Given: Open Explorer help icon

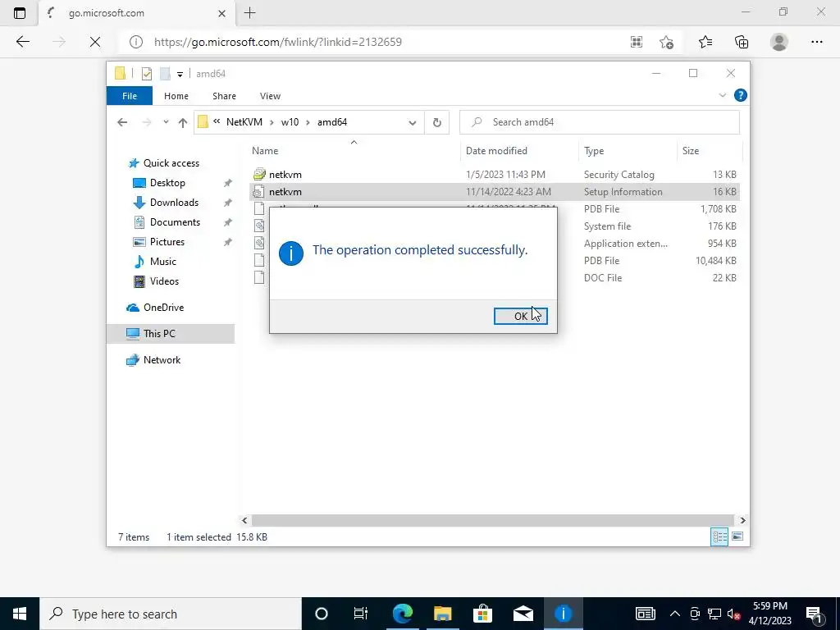Looking at the screenshot, I should tap(741, 95).
